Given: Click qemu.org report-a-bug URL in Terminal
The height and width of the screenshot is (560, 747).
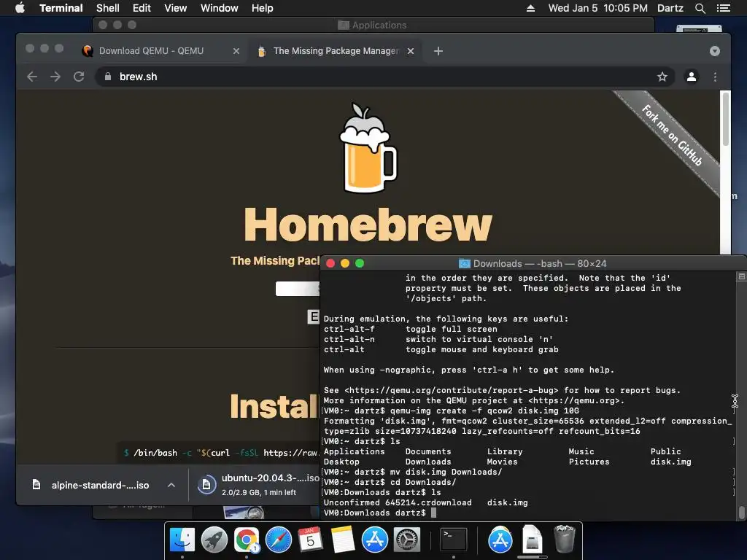Looking at the screenshot, I should [451, 391].
